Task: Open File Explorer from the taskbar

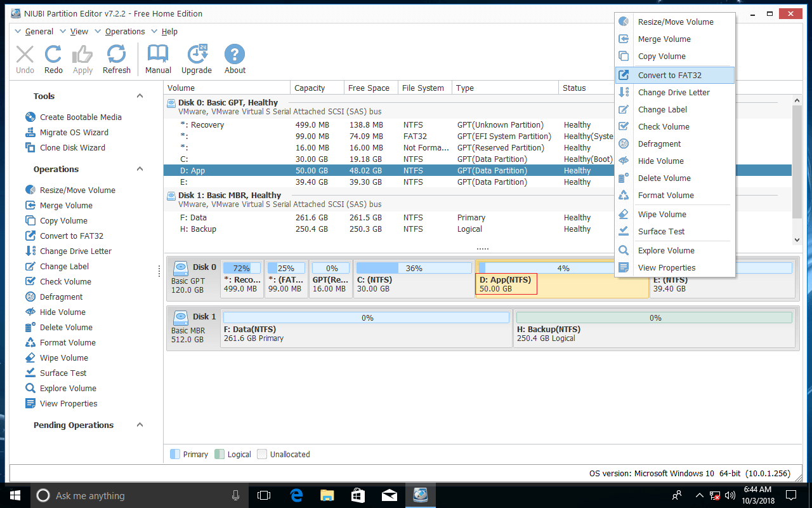Action: (x=327, y=495)
